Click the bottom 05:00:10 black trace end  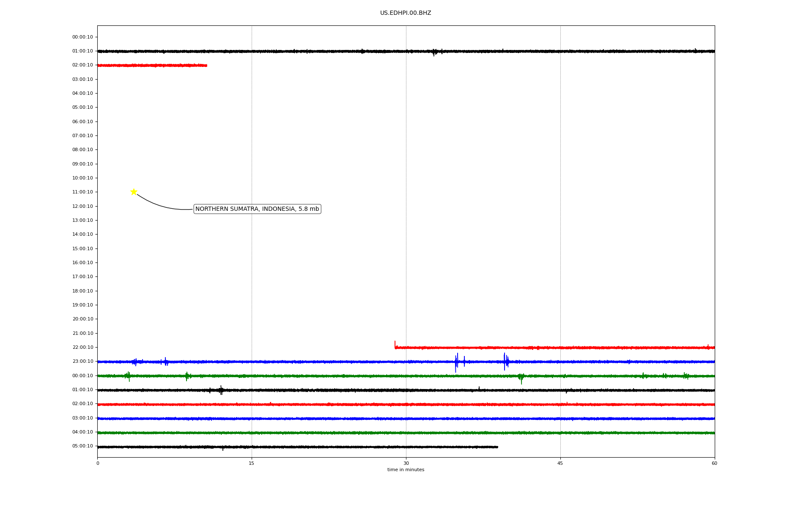(497, 447)
